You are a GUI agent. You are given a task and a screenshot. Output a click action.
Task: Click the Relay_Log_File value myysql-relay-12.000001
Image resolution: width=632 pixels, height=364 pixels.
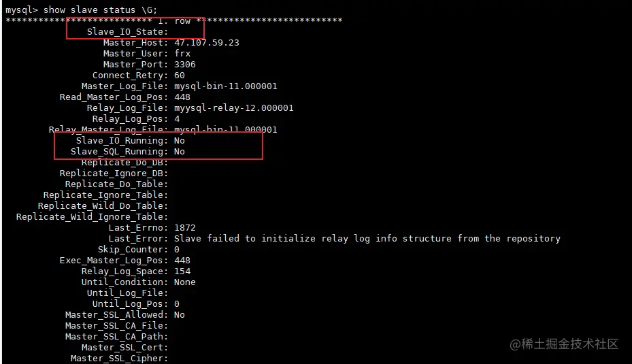click(x=234, y=108)
